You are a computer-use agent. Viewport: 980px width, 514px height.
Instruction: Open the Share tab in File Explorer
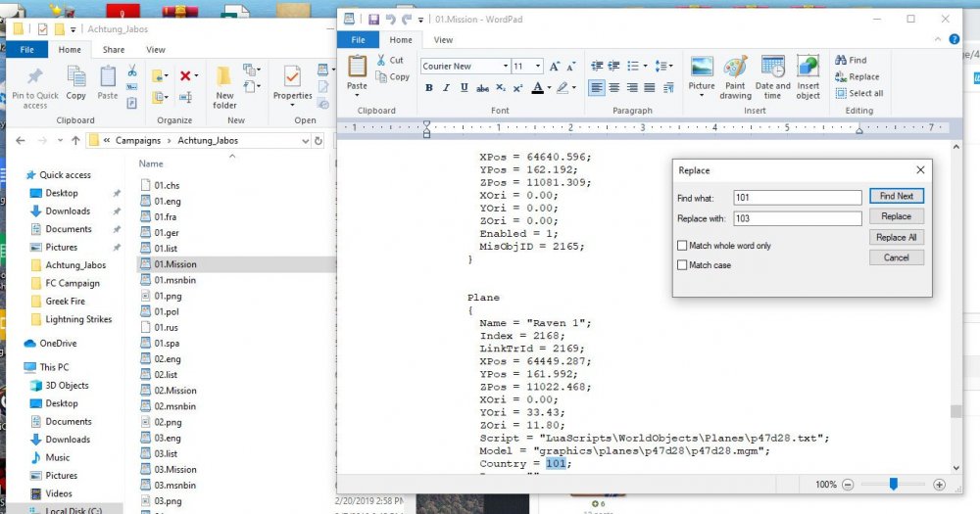[114, 50]
